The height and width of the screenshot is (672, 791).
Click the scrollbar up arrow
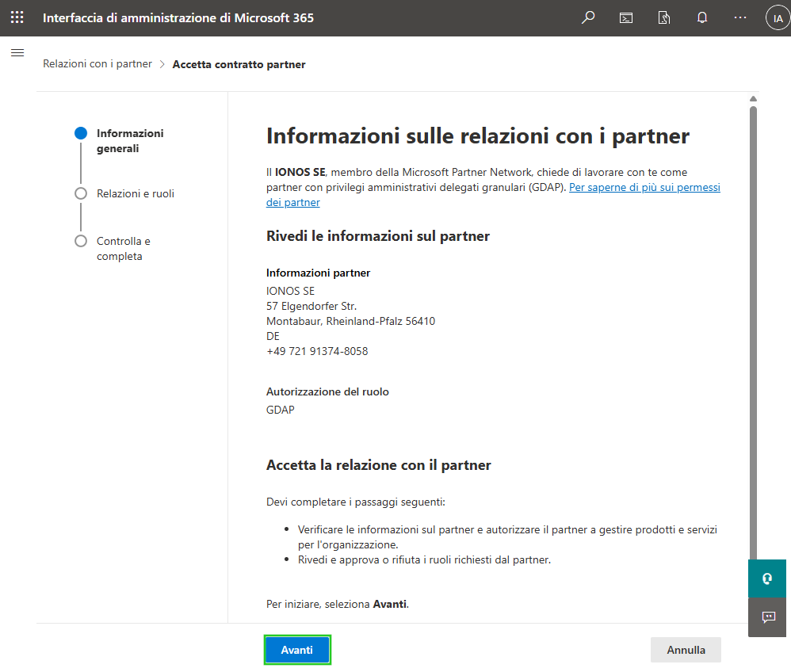753,99
